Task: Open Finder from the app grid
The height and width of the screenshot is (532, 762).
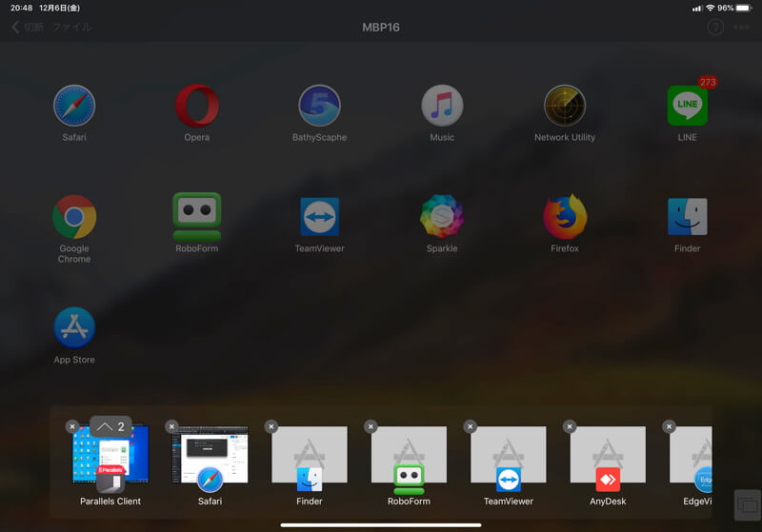Action: point(687,216)
